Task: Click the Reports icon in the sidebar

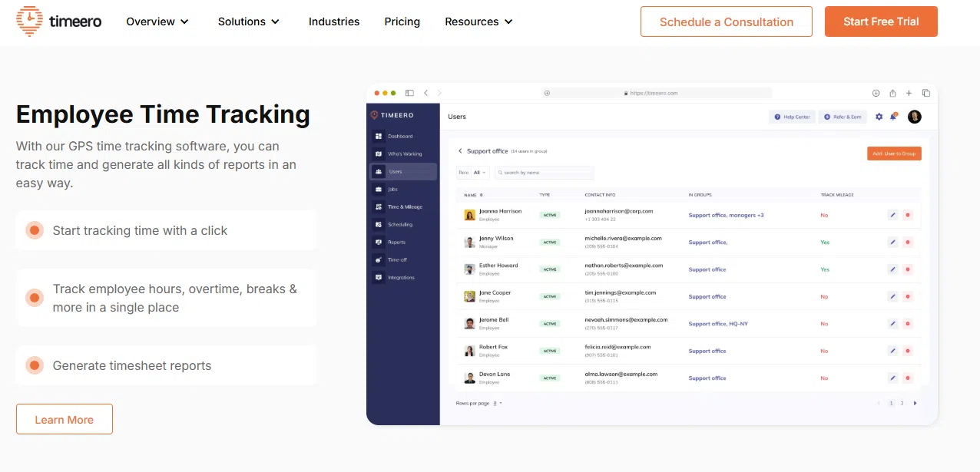Action: pos(378,243)
